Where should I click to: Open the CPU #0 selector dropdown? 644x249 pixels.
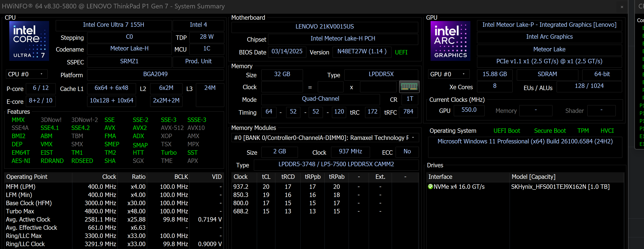tap(26, 74)
